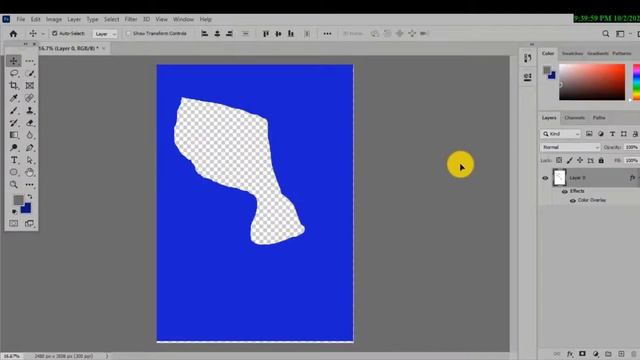Image resolution: width=640 pixels, height=360 pixels.
Task: Select the Frame tool
Action: click(x=29, y=86)
